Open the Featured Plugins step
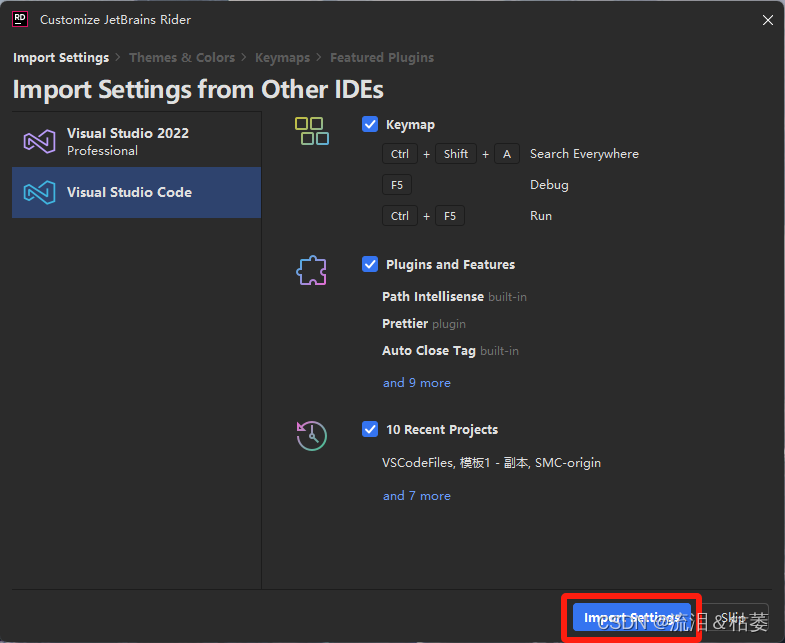This screenshot has width=785, height=643. (382, 58)
